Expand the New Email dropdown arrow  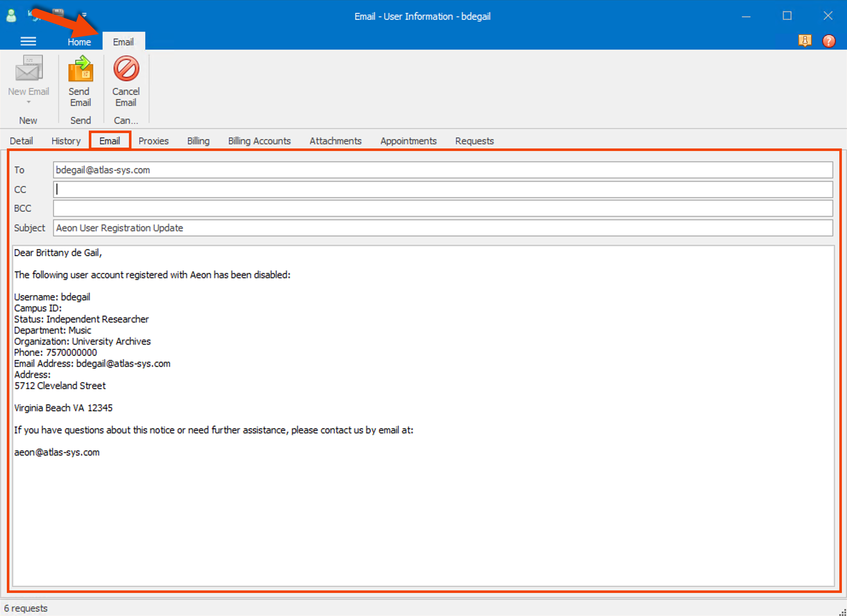28,102
